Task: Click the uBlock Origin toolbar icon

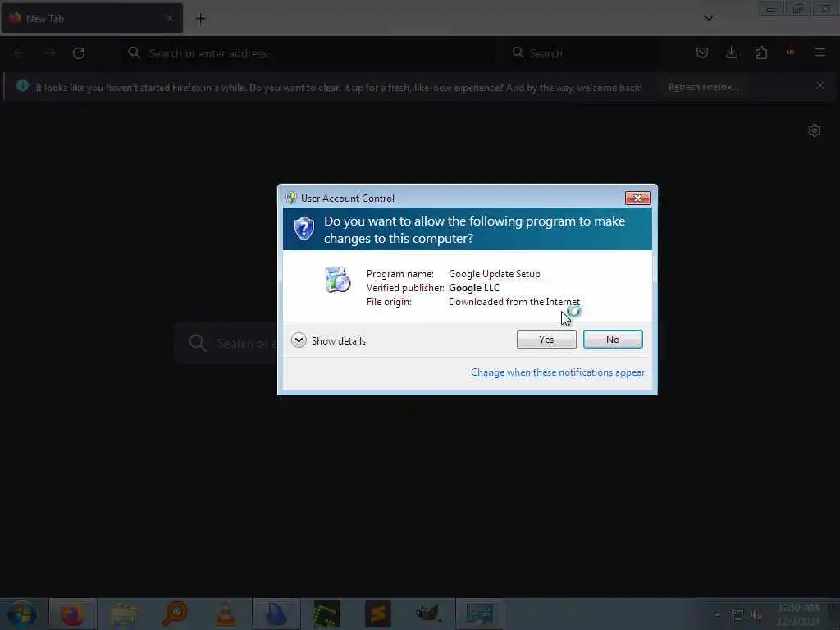Action: [791, 52]
